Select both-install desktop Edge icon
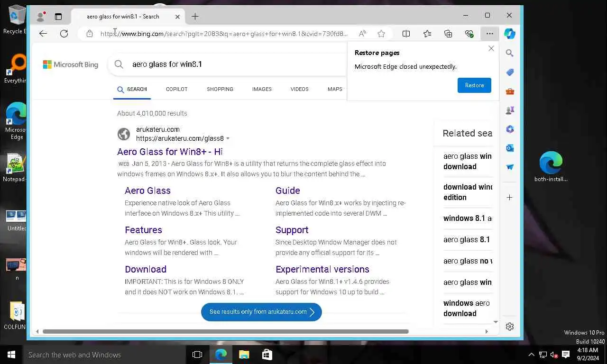This screenshot has width=607, height=364. point(551,167)
